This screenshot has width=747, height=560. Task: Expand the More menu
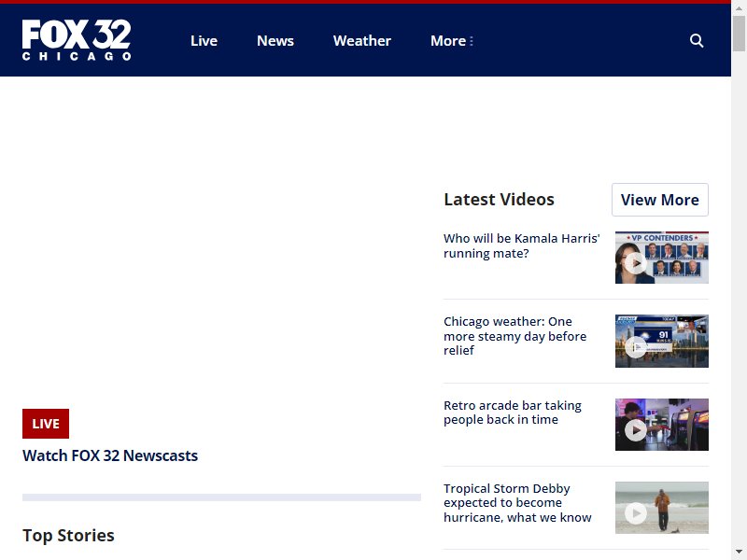(x=452, y=41)
